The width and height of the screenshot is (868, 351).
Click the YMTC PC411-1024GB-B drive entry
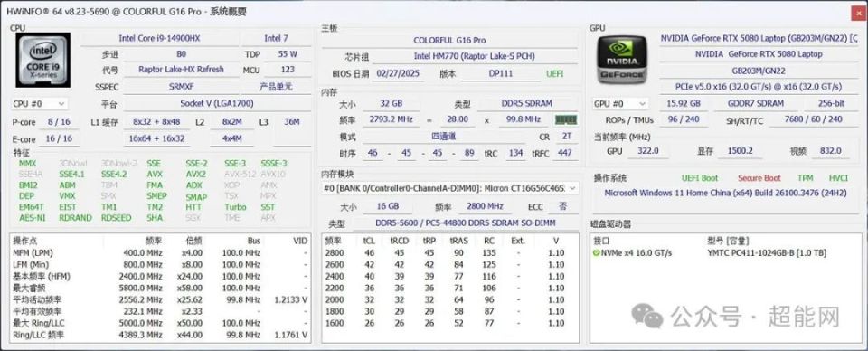767,253
